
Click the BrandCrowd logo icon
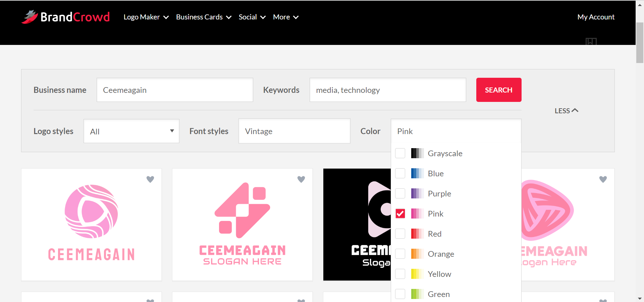click(x=30, y=17)
